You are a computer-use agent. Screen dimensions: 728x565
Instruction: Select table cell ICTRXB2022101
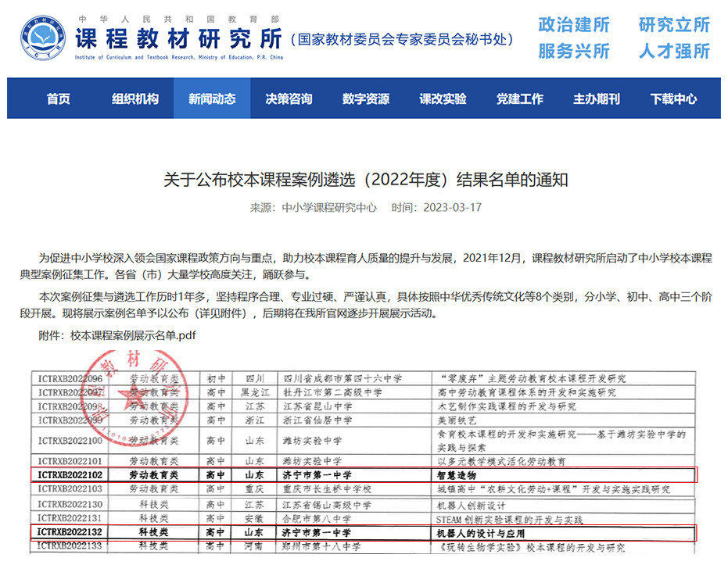70,461
